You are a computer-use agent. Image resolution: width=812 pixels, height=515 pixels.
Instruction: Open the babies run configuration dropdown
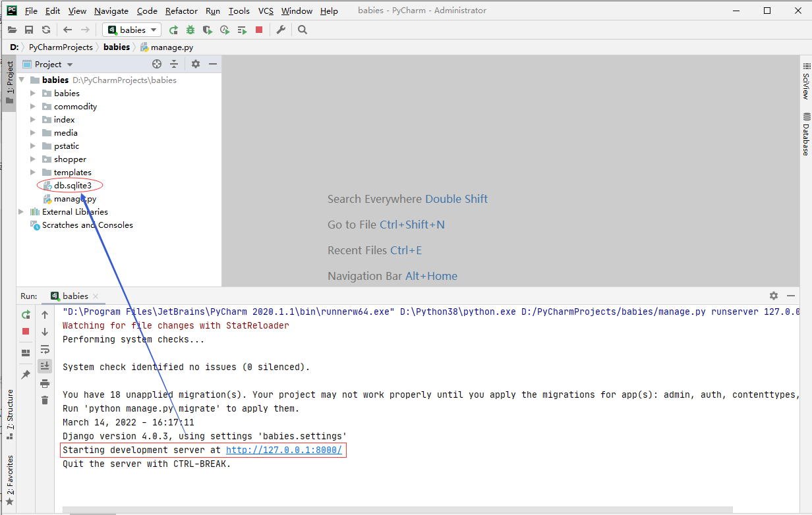point(132,30)
